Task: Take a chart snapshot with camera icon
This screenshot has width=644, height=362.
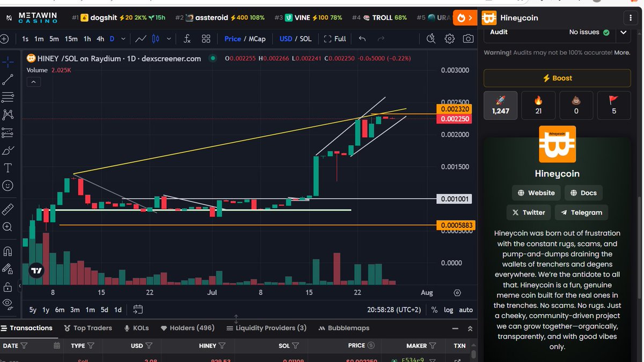Action: click(468, 39)
